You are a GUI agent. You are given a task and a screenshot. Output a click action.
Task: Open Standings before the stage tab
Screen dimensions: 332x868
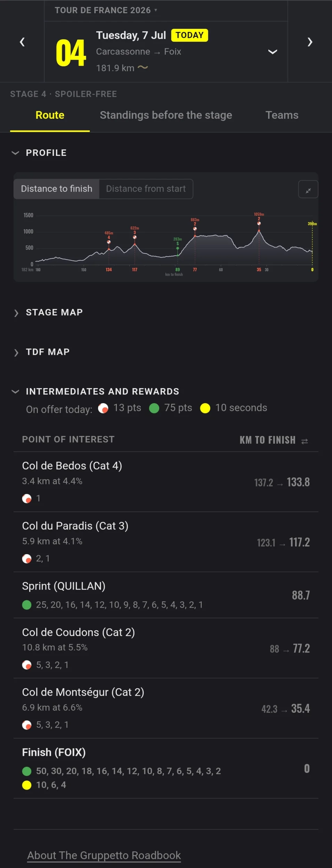pos(166,115)
